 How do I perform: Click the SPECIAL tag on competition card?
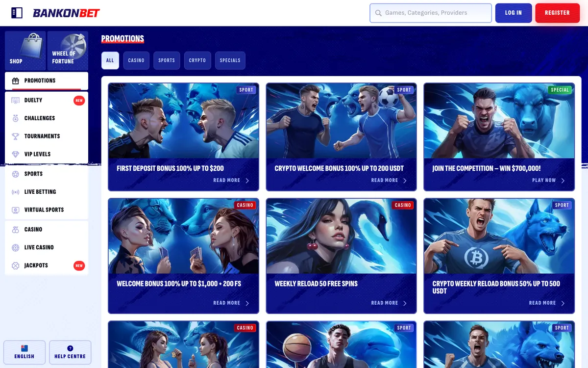[560, 90]
